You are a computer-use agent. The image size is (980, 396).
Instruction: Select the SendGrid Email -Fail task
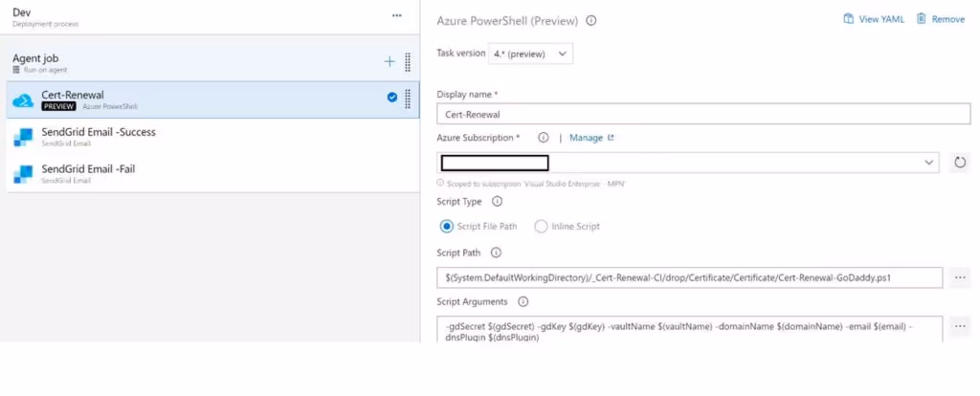(x=213, y=174)
